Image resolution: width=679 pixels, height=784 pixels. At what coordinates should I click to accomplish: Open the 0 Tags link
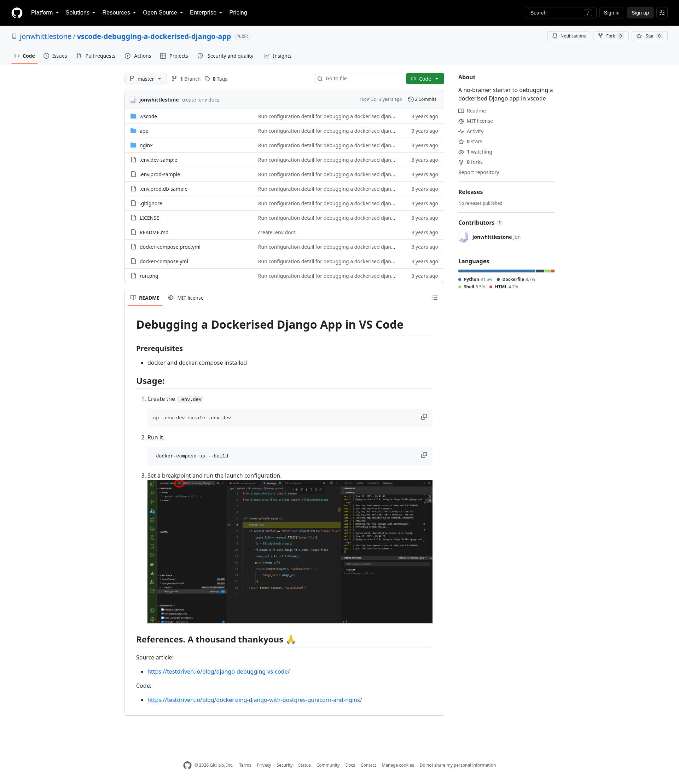coord(216,79)
